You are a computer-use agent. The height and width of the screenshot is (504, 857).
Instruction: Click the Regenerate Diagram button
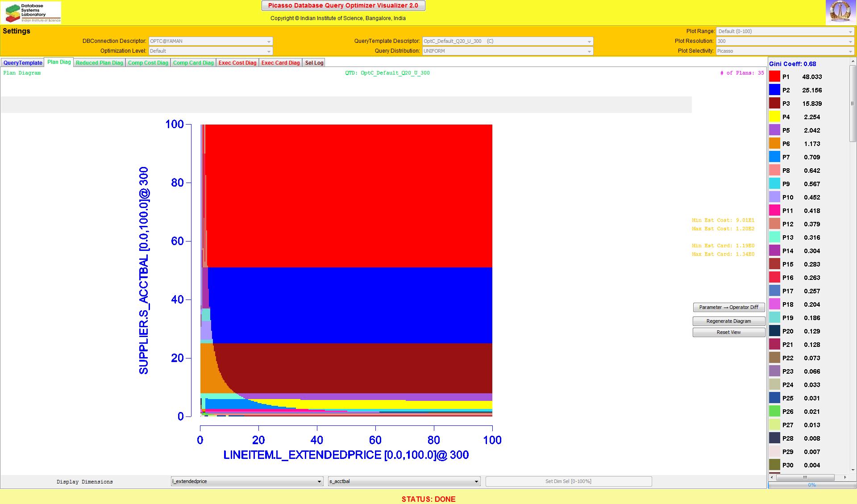(728, 321)
